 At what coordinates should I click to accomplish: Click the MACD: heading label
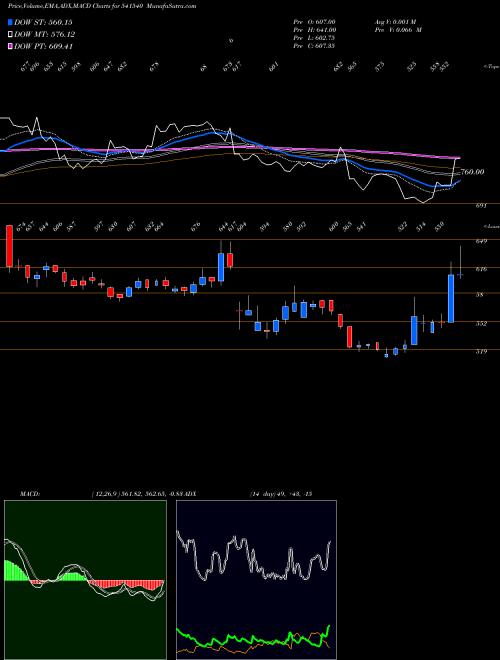click(29, 494)
